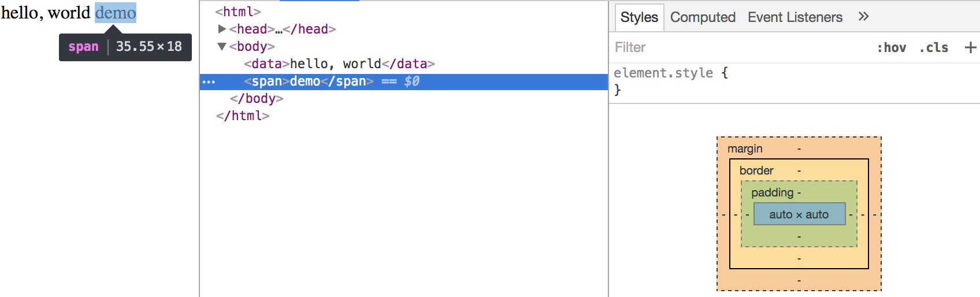Expand the collapsed head element
The height and width of the screenshot is (297, 980).
[x=222, y=29]
